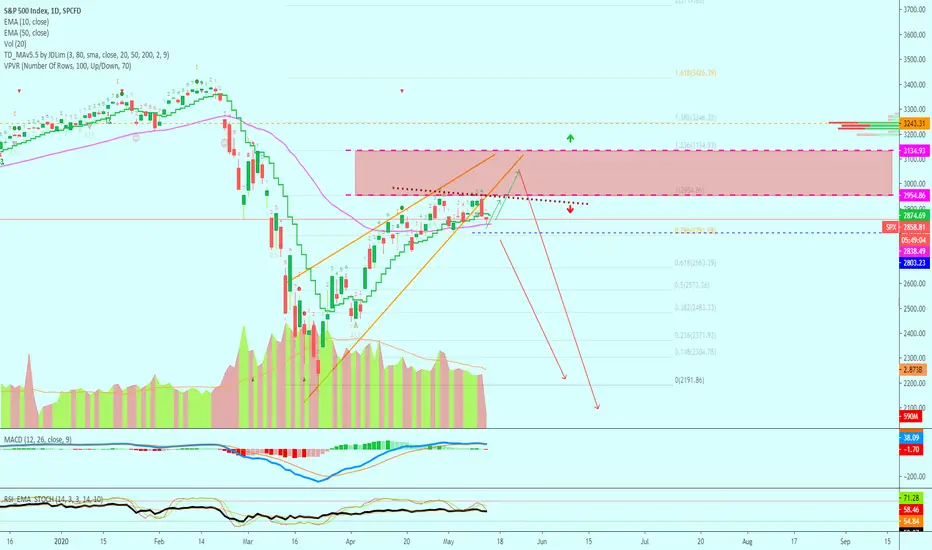
Task: Click the 05:49:04 countdown tag
Action: [915, 240]
